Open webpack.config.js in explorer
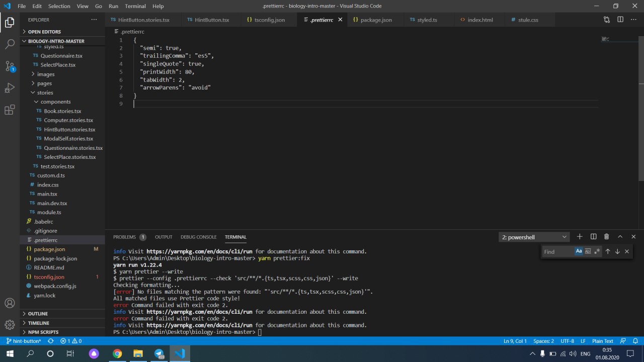The image size is (644, 362). (x=62, y=286)
